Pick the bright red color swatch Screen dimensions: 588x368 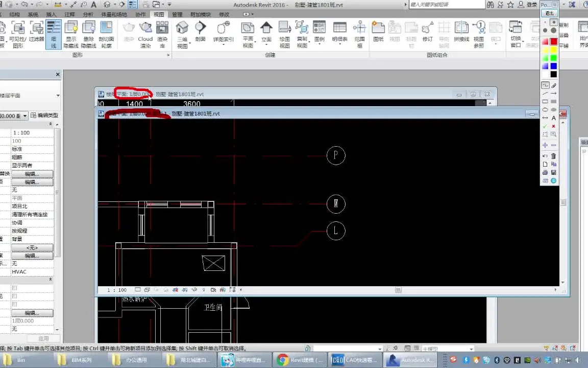pos(553,41)
